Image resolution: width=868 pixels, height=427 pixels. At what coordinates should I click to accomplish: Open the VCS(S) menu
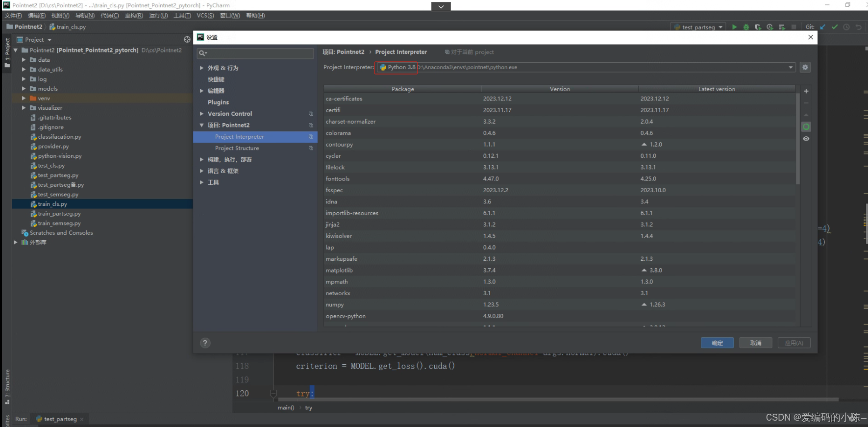coord(205,16)
